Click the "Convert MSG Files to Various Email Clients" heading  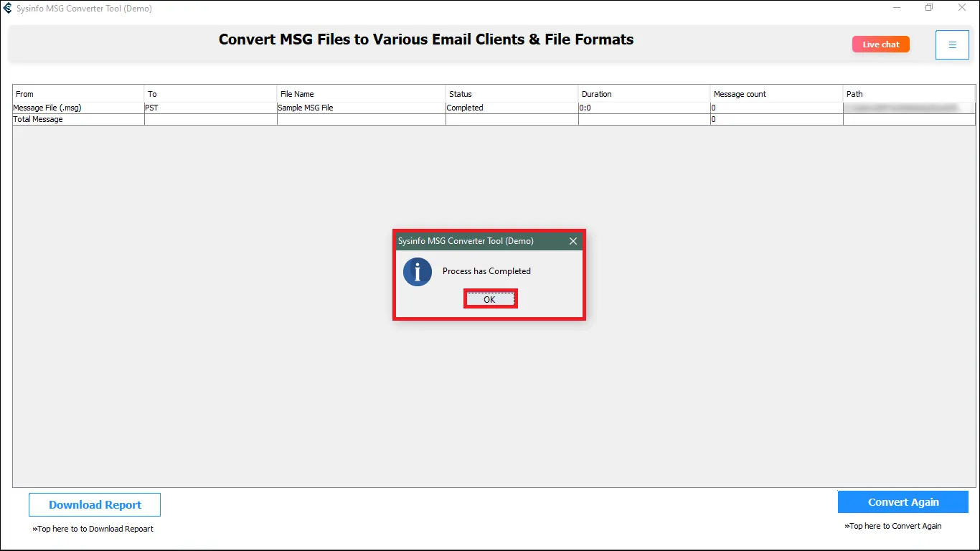coord(426,39)
